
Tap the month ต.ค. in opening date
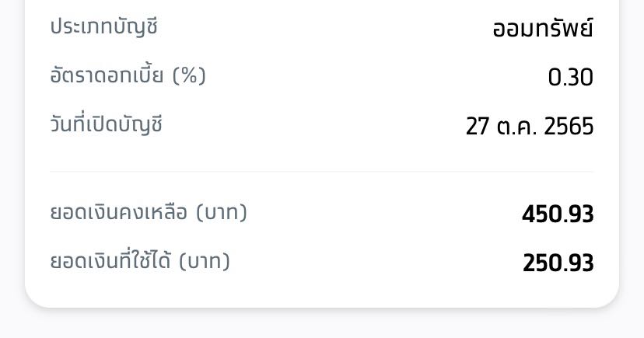pyautogui.click(x=516, y=126)
